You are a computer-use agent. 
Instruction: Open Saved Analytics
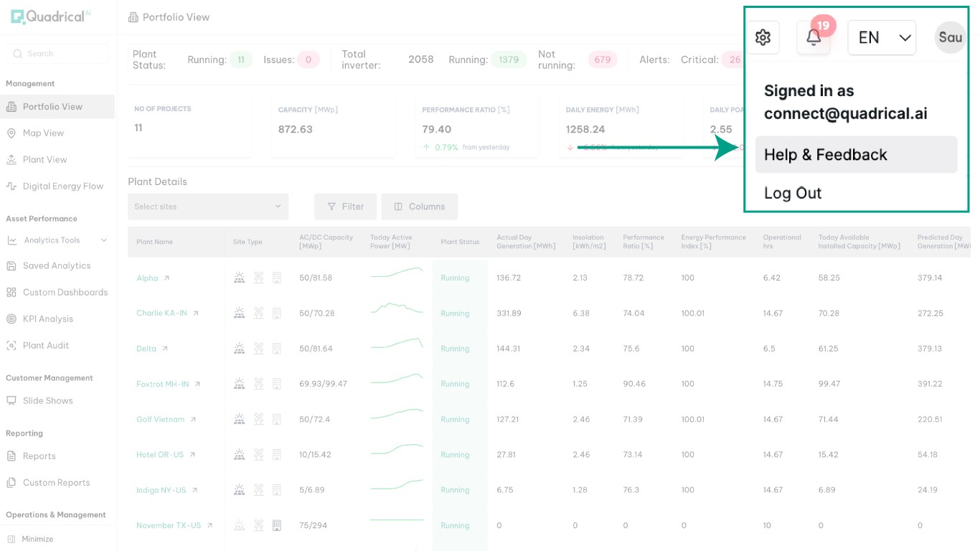57,266
